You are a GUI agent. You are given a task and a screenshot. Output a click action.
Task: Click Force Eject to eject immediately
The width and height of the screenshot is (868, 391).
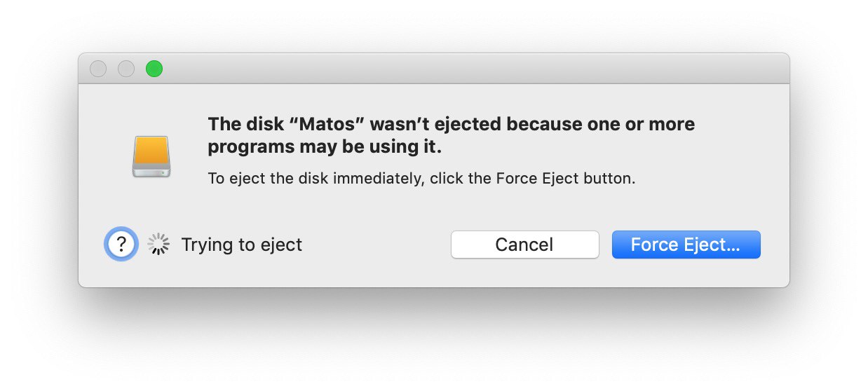tap(686, 245)
